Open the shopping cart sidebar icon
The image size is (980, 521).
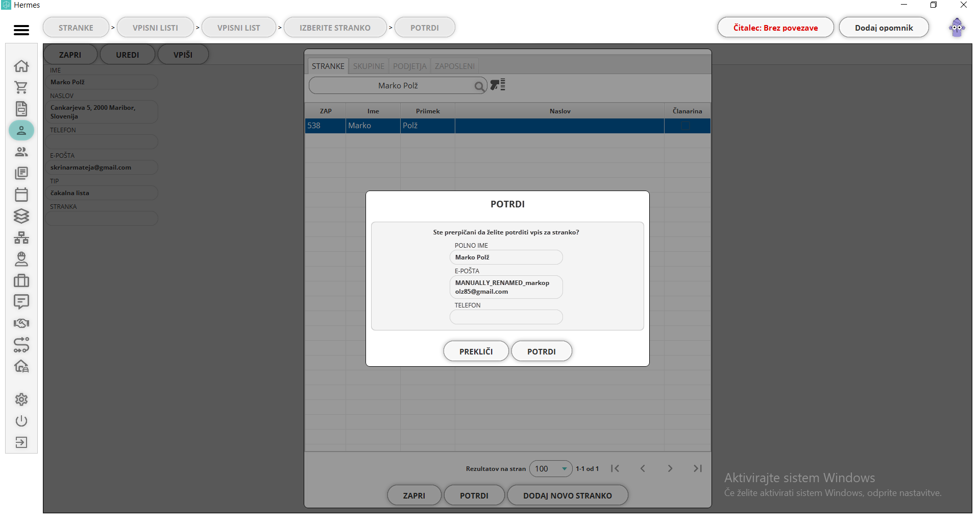pos(21,88)
